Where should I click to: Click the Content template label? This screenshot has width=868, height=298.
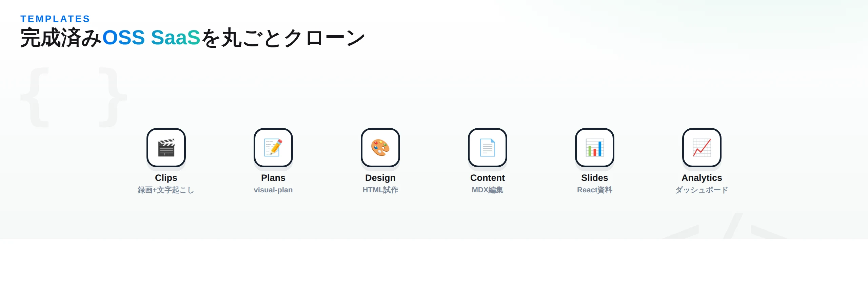[x=488, y=178]
